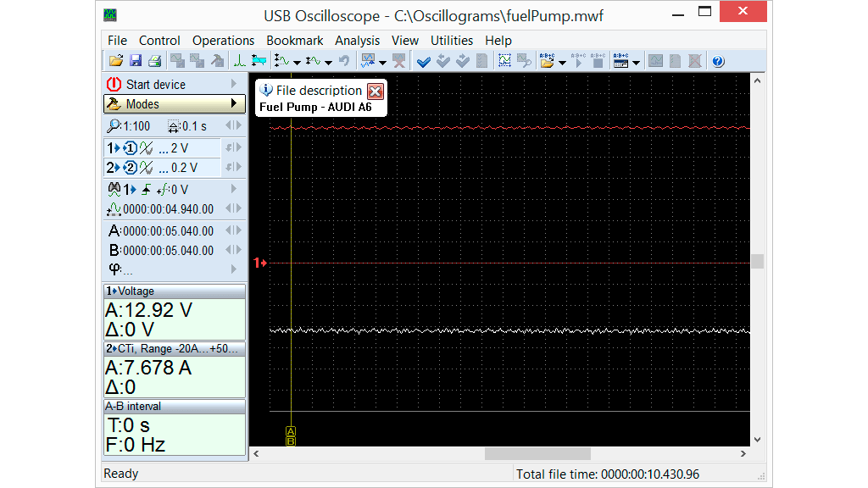
Task: Open dropdown next to A:B+C window icon
Action: pyautogui.click(x=636, y=63)
